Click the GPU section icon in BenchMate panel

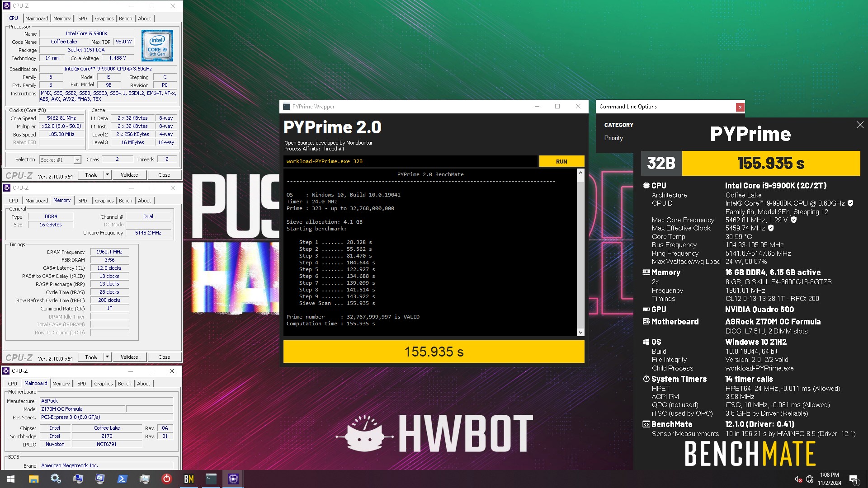tap(646, 310)
